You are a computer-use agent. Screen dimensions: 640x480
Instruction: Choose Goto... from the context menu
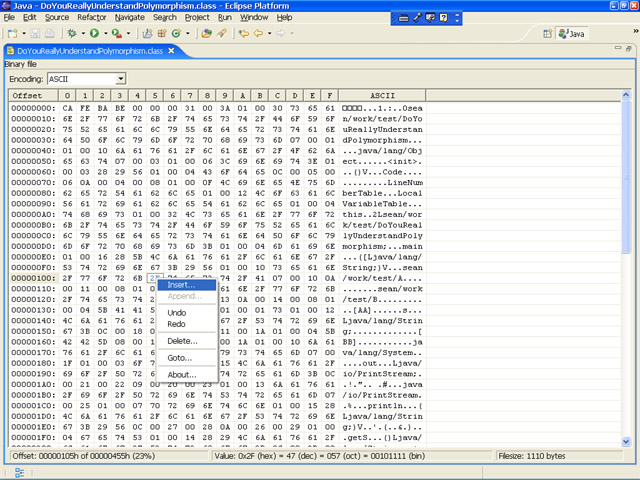(x=187, y=358)
